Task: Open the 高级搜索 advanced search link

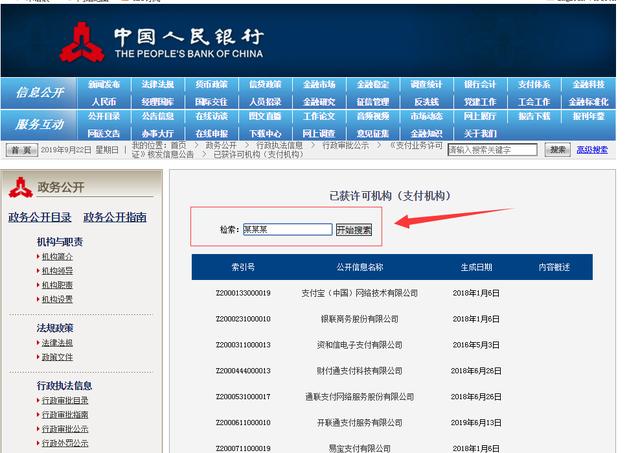Action: coord(591,150)
